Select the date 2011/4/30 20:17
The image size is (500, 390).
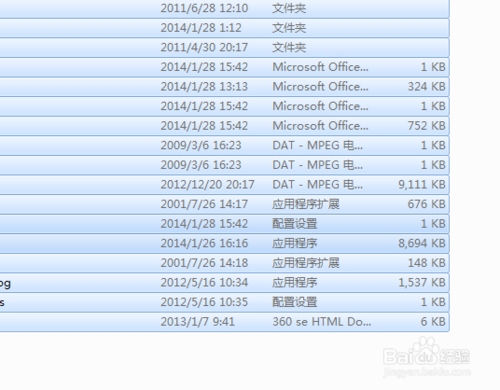click(204, 47)
